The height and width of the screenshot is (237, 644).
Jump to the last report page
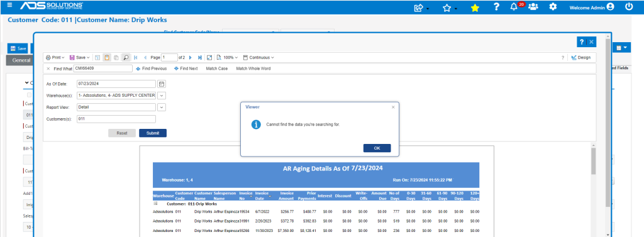pos(200,57)
